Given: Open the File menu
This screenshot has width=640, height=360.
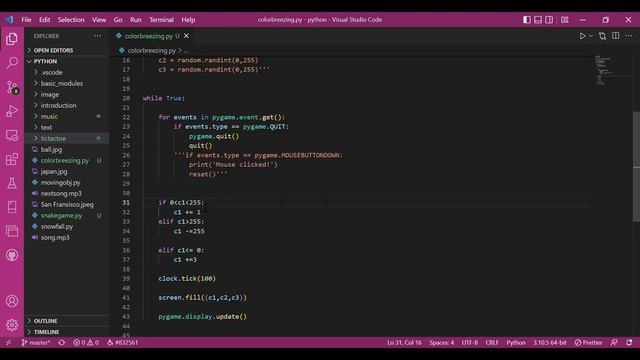Looking at the screenshot, I should point(26,20).
